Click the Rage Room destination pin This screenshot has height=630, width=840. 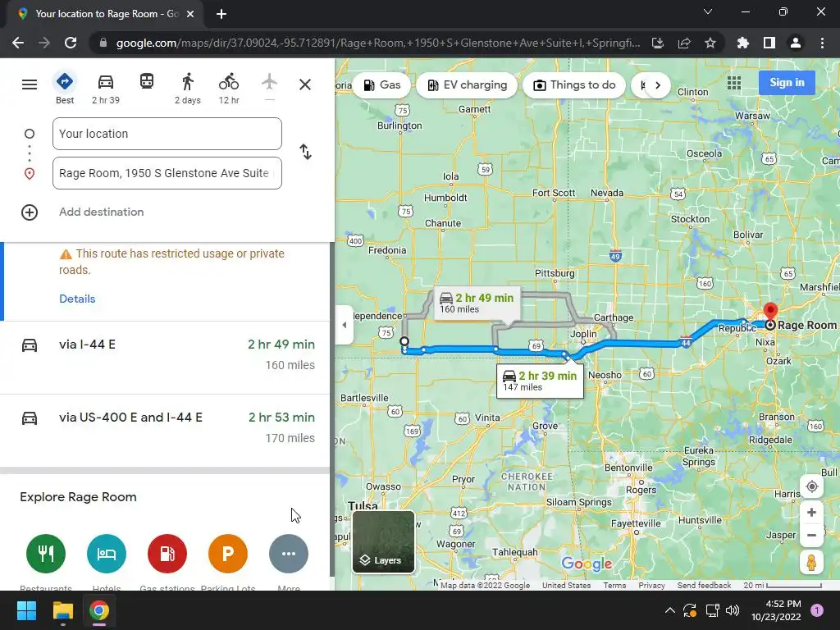pyautogui.click(x=770, y=313)
